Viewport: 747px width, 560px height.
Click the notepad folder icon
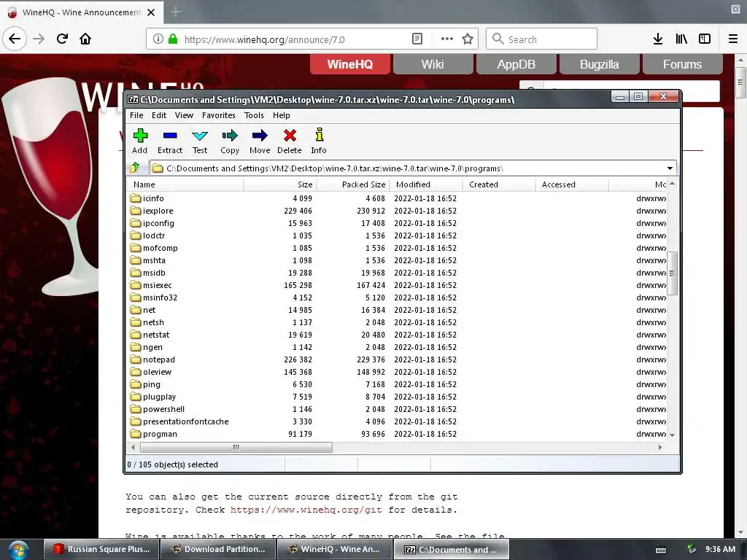136,359
